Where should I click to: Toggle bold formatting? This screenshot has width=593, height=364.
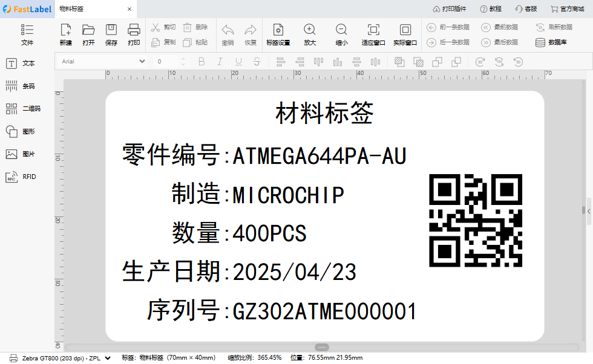(x=201, y=62)
